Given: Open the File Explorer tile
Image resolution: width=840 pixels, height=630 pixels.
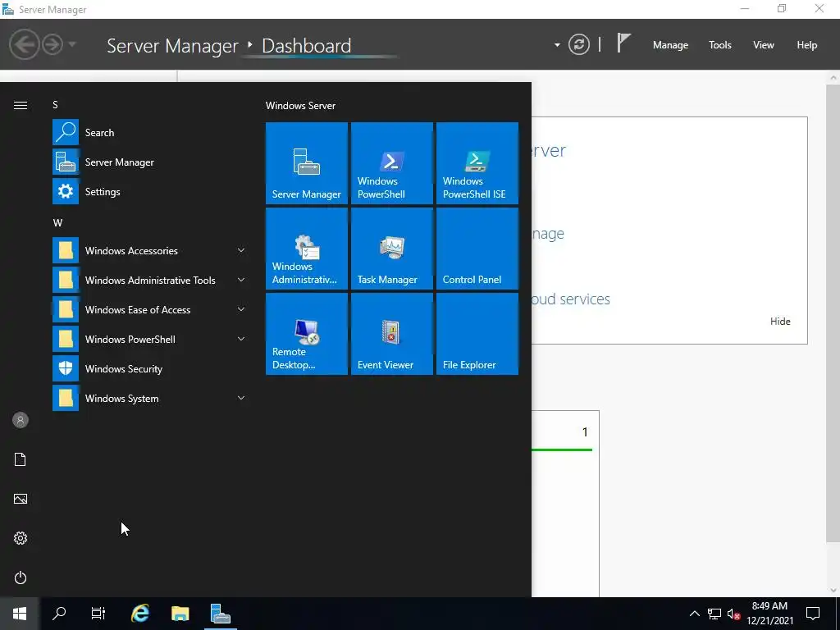Looking at the screenshot, I should click(x=477, y=333).
